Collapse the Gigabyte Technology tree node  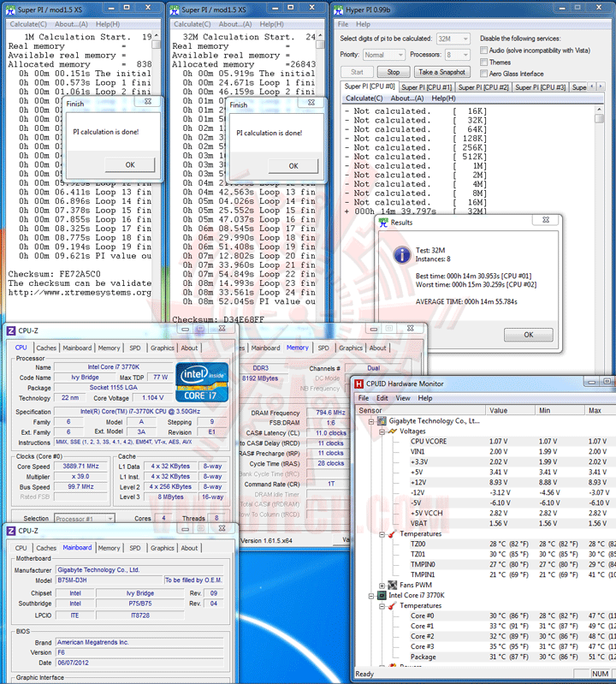[x=371, y=421]
